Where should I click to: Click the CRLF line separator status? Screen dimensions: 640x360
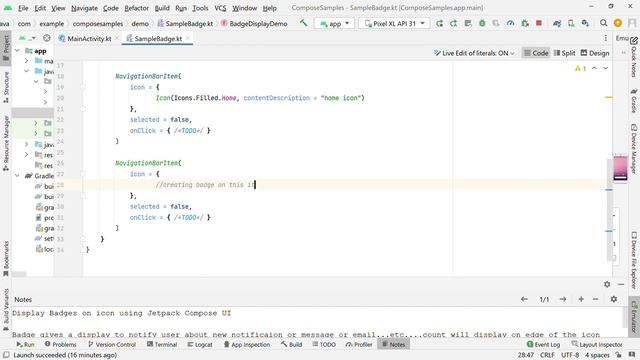(547, 355)
